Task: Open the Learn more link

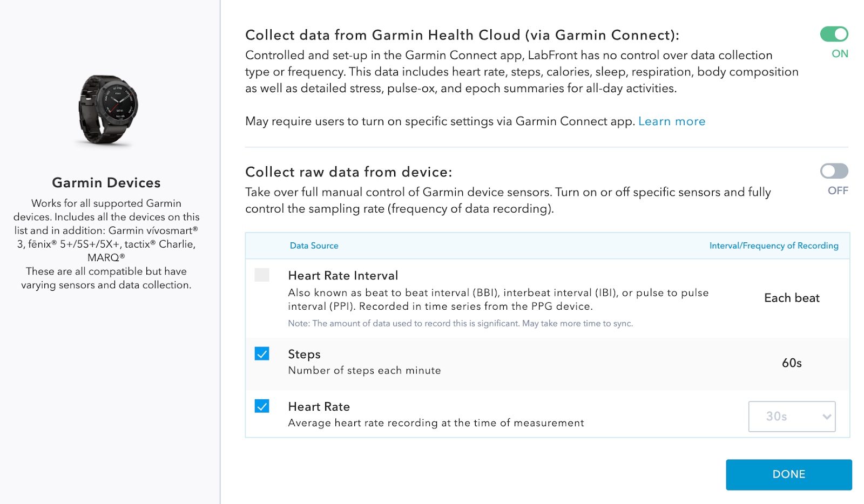Action: coord(672,121)
